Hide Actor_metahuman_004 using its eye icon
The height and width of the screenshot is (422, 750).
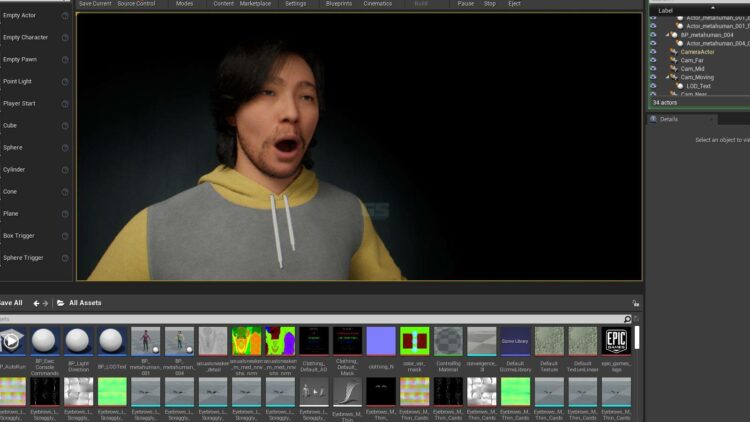[x=653, y=43]
